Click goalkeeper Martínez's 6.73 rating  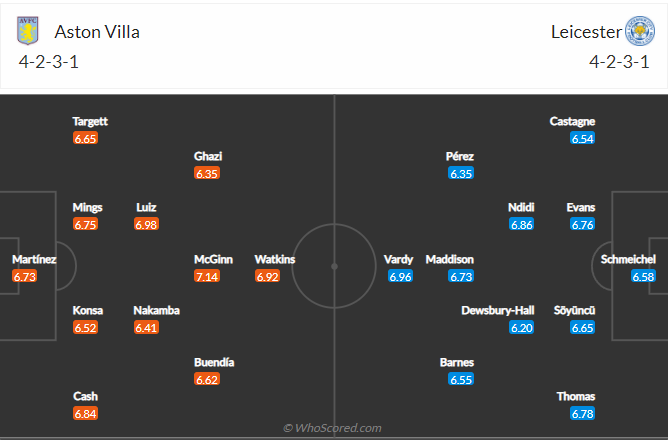[x=24, y=276]
